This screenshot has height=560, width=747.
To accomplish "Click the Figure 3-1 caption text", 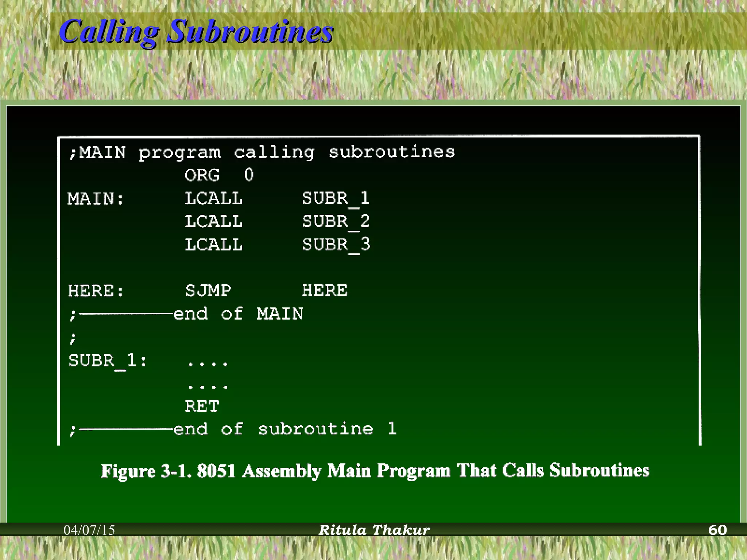I will click(375, 471).
